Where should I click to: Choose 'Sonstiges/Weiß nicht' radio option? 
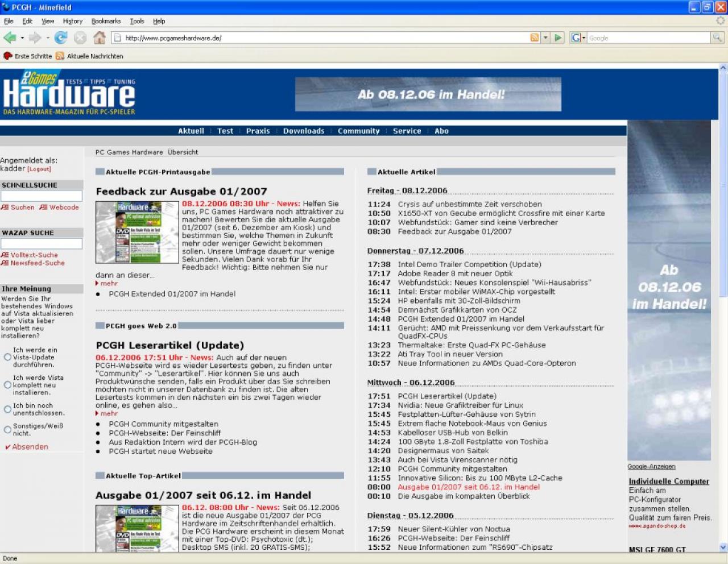pyautogui.click(x=7, y=430)
